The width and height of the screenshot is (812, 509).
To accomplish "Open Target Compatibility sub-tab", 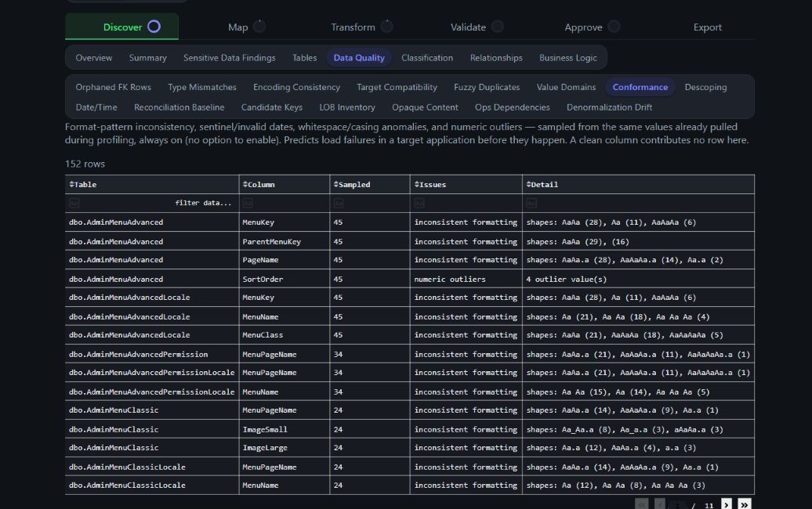I will click(397, 88).
